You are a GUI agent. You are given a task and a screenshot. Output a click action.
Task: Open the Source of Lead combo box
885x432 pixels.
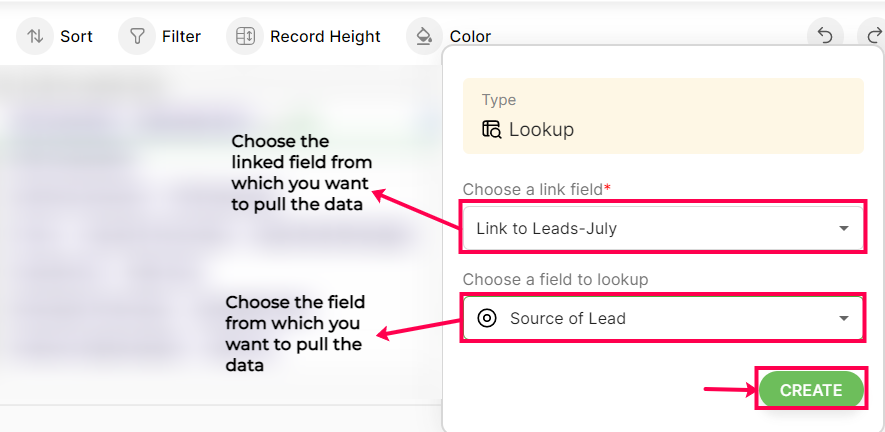pyautogui.click(x=650, y=318)
